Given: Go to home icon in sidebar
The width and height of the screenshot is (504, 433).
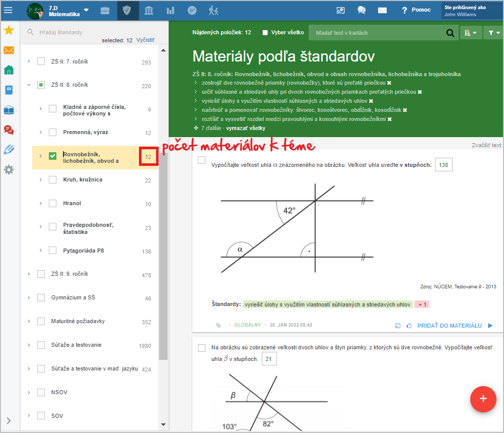Looking at the screenshot, I should (x=9, y=70).
